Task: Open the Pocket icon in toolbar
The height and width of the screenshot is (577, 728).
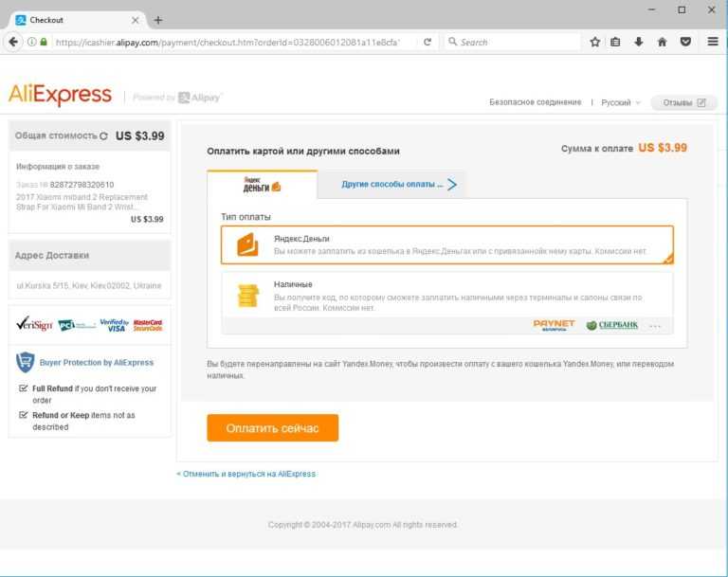Action: point(685,42)
